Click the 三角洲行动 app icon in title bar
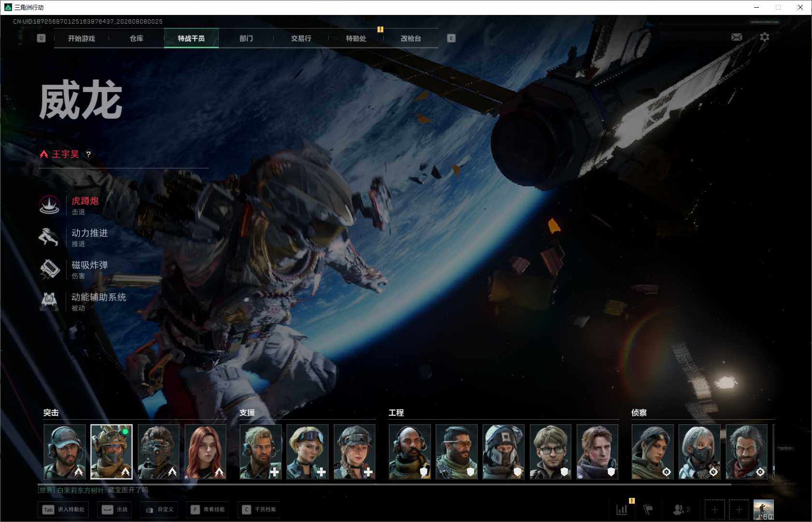Viewport: 812px width, 522px height. click(8, 7)
